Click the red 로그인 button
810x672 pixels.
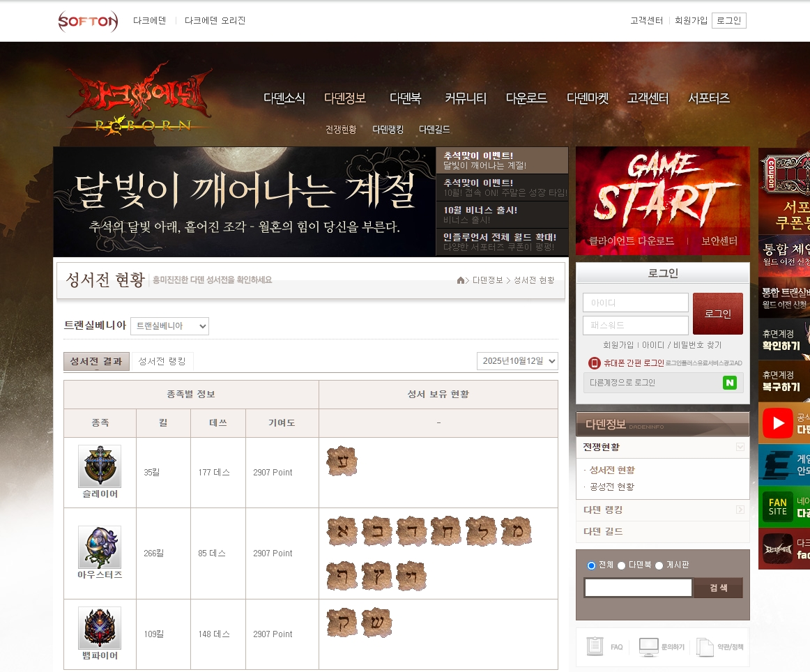718,314
